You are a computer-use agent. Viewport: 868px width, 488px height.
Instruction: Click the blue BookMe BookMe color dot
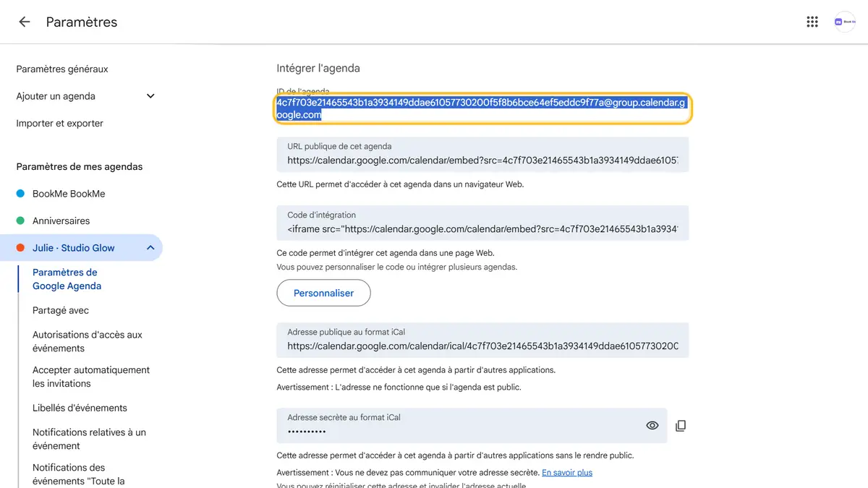[21, 194]
